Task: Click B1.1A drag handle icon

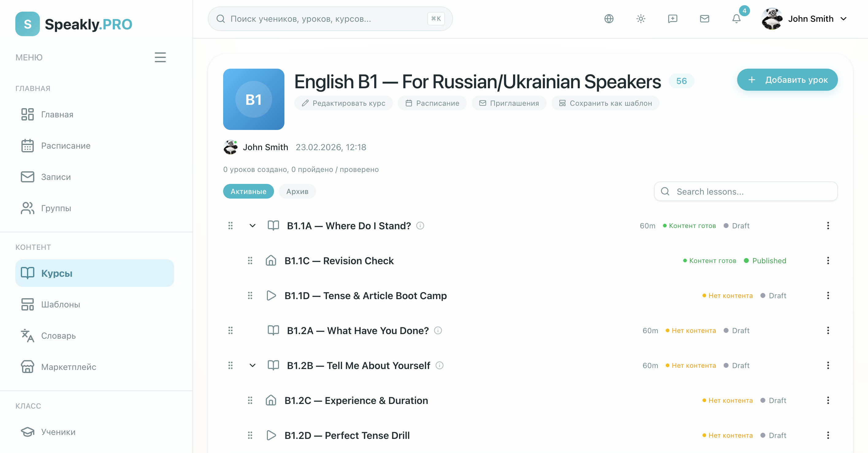Action: click(230, 226)
